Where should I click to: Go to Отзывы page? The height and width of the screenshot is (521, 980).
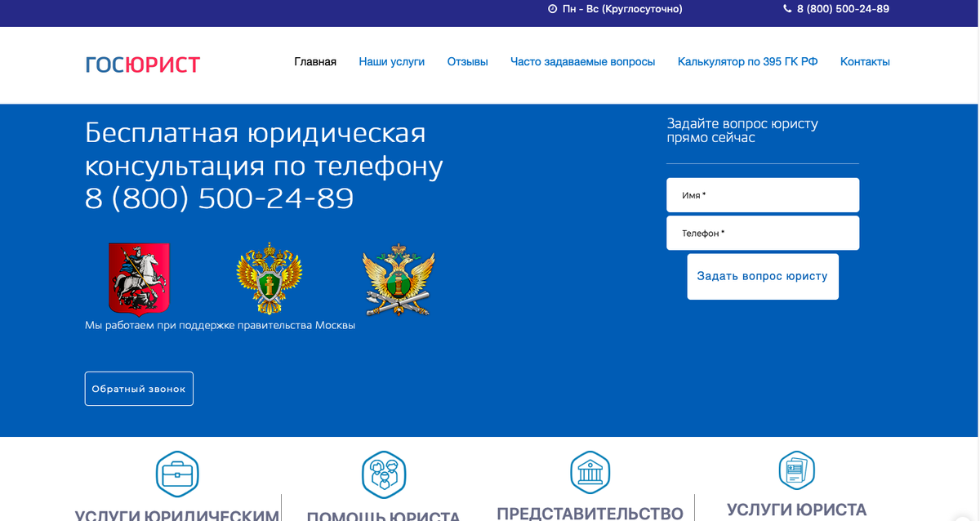(x=468, y=61)
